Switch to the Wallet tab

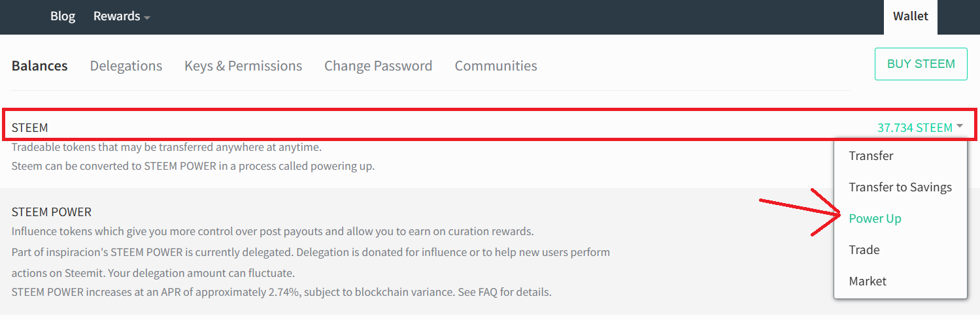pos(910,16)
